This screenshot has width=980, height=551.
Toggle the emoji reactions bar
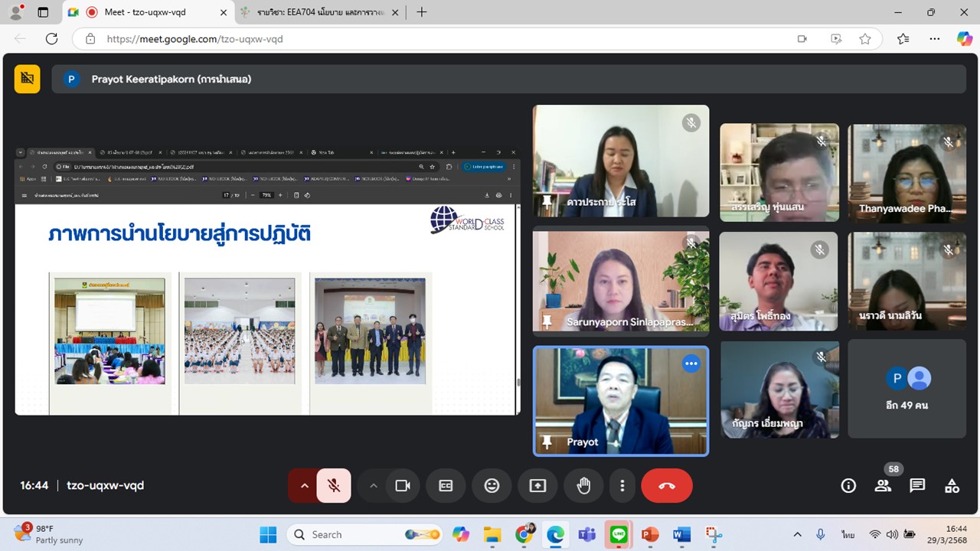(492, 485)
